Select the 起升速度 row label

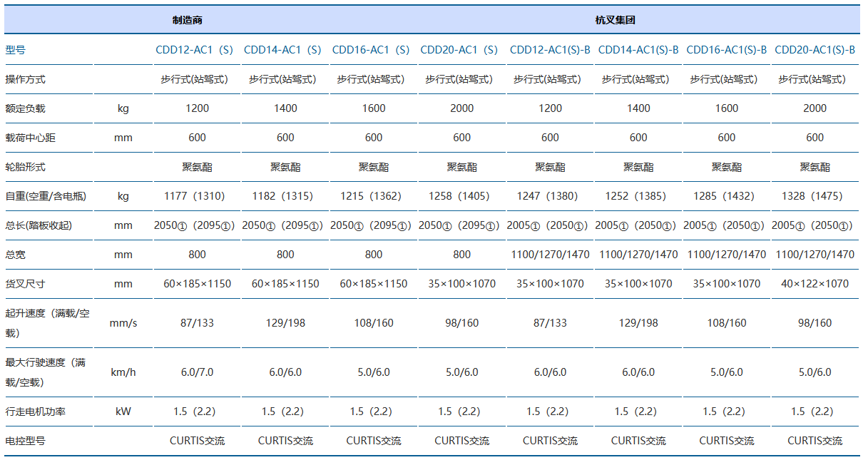47,323
